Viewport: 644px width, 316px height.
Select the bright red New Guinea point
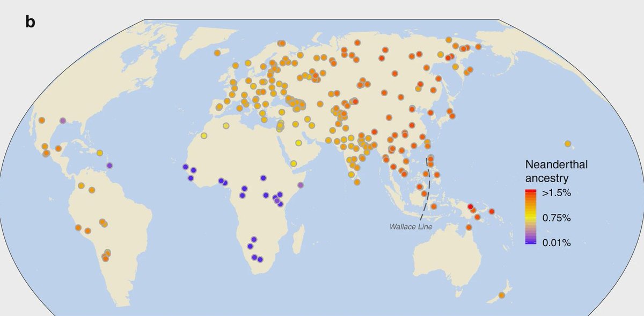point(470,207)
